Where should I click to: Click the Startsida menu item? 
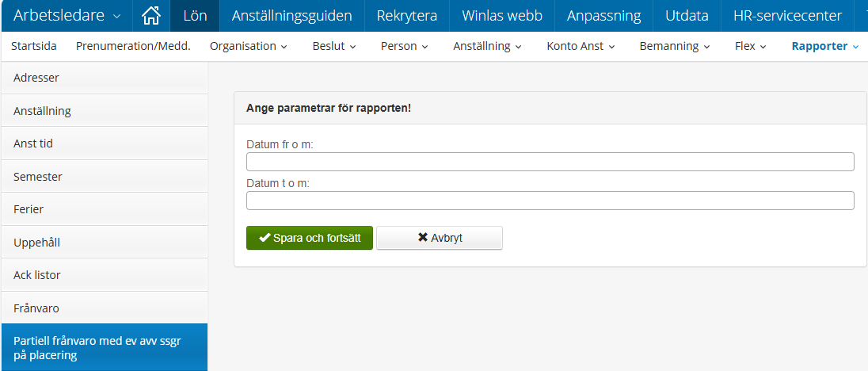[x=33, y=47]
